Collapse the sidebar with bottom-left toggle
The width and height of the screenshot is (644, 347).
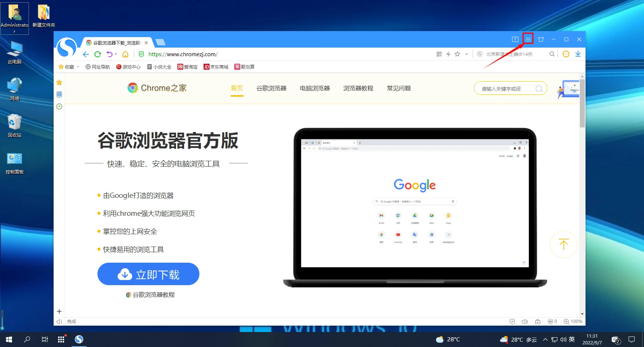[59, 322]
